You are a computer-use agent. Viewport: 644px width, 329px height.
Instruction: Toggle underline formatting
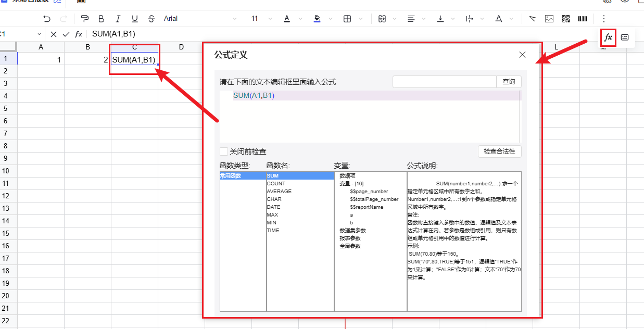click(x=135, y=19)
